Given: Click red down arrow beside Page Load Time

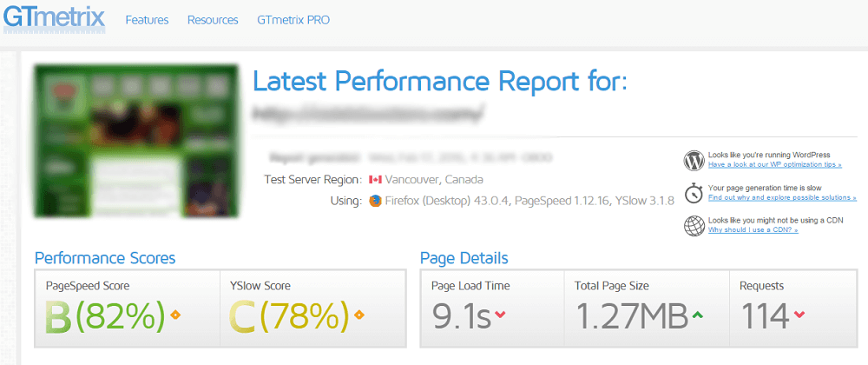Looking at the screenshot, I should point(500,315).
